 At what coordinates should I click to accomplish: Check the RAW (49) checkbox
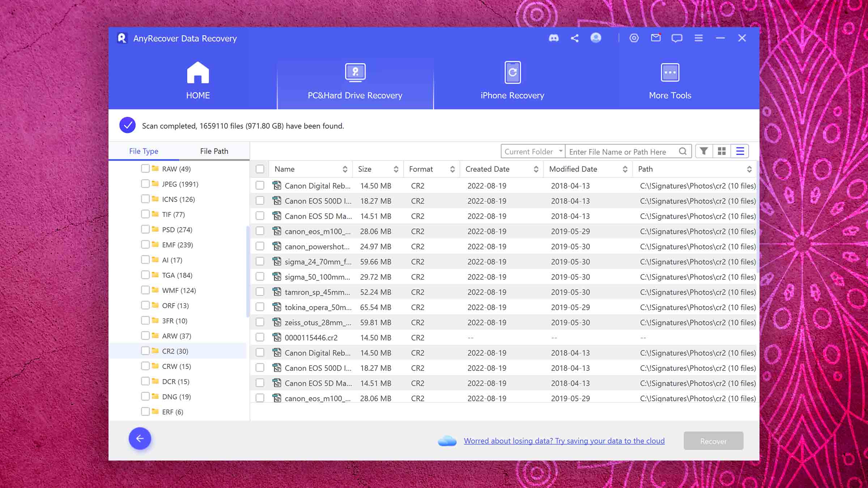click(x=145, y=168)
